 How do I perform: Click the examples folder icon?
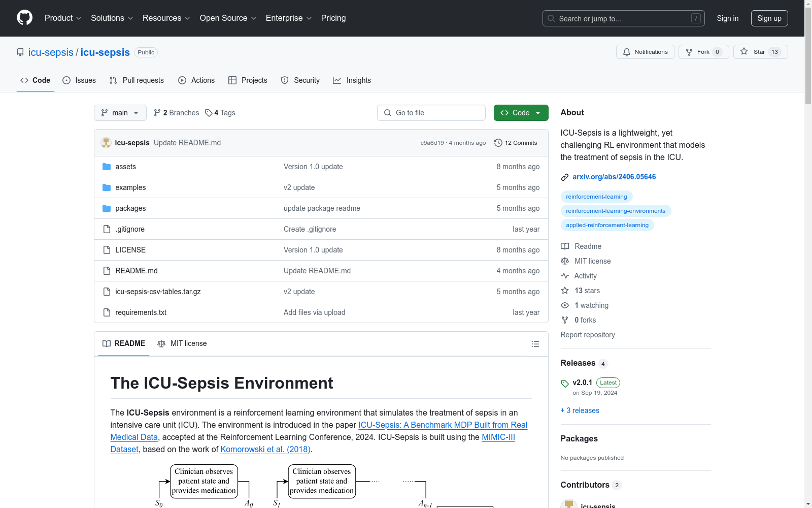coord(107,187)
